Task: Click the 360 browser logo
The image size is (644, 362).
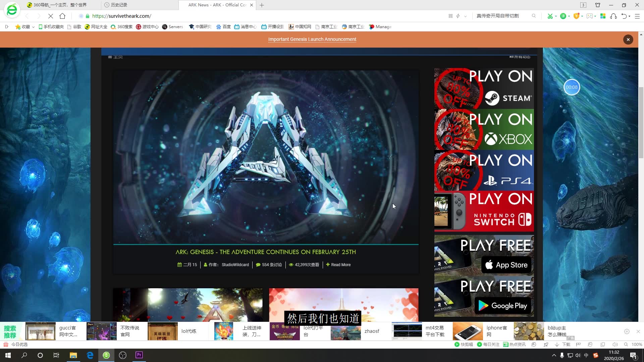Action: click(x=12, y=10)
